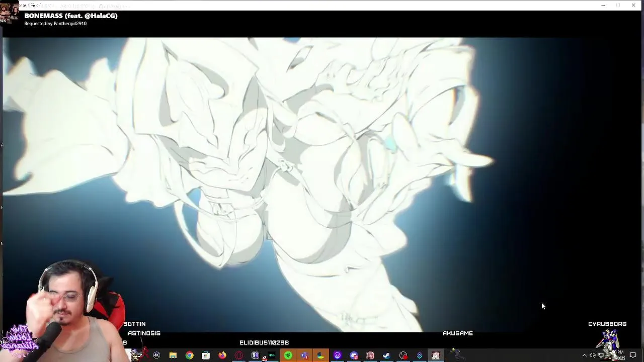Open the Razer app taskbar icon
Viewport: 644px width, 362px height.
point(288,355)
